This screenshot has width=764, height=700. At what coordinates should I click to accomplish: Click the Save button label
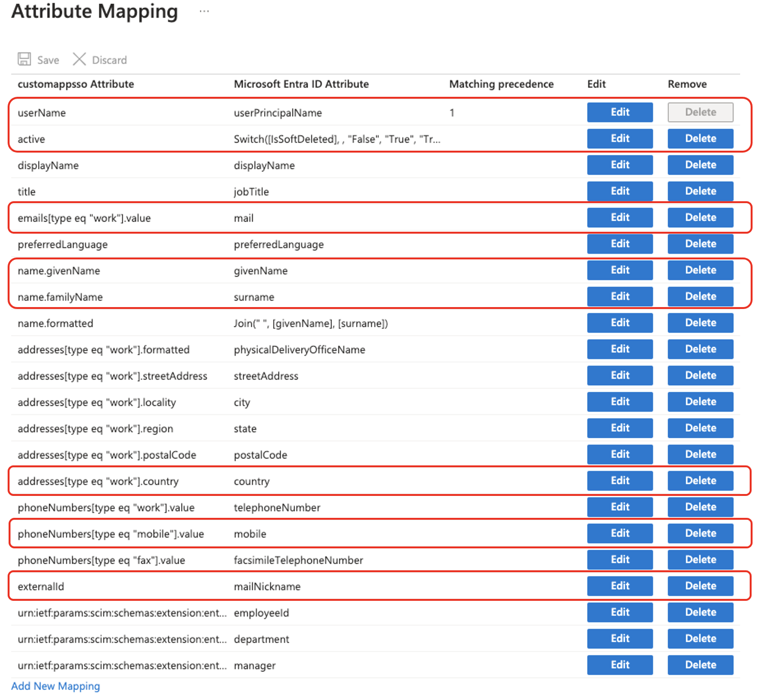(x=48, y=60)
